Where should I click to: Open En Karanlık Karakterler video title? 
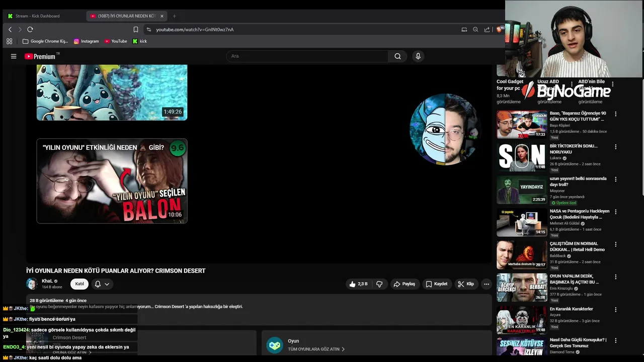pyautogui.click(x=572, y=309)
